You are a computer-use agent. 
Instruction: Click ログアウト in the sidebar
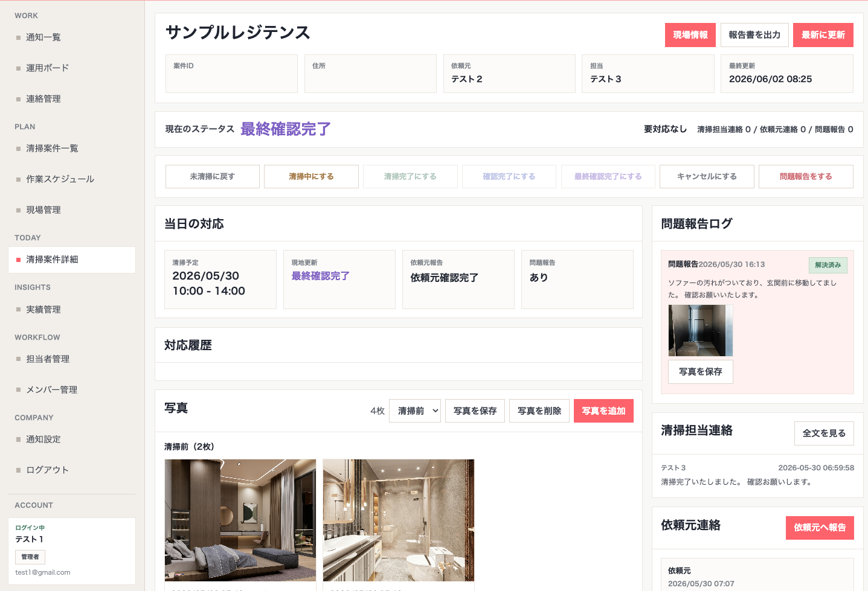point(71,470)
